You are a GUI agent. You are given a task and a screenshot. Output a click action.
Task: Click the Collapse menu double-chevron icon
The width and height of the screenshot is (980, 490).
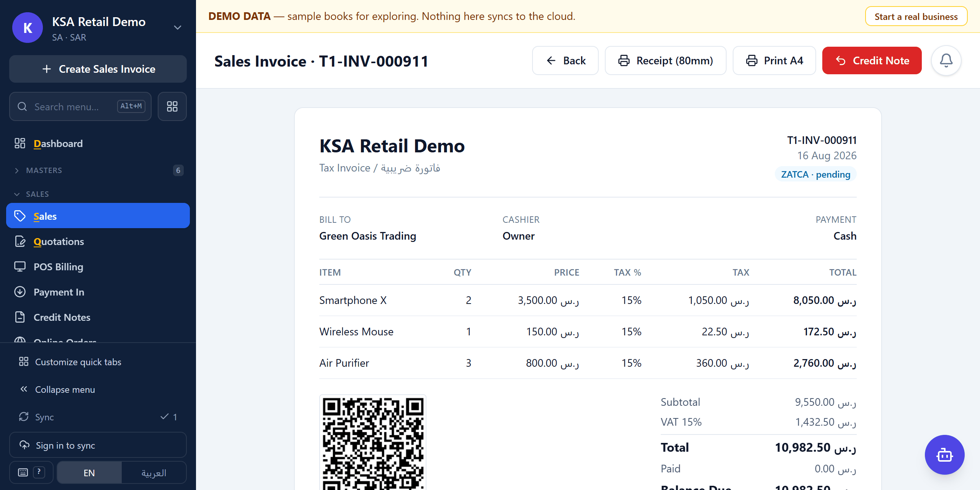click(24, 389)
